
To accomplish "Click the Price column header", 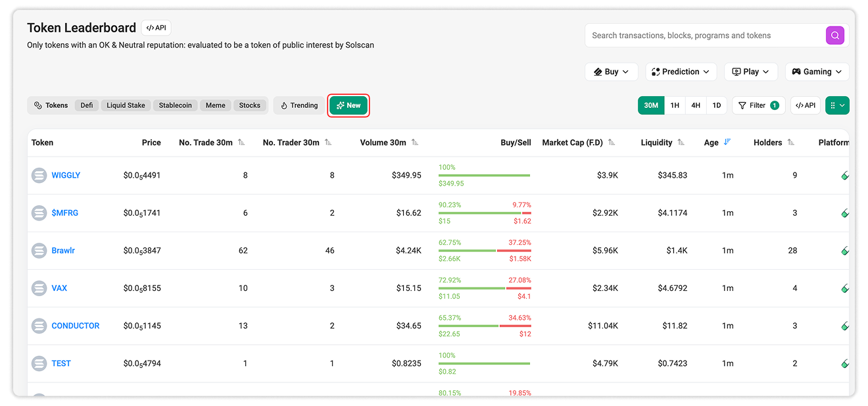I will pyautogui.click(x=151, y=142).
